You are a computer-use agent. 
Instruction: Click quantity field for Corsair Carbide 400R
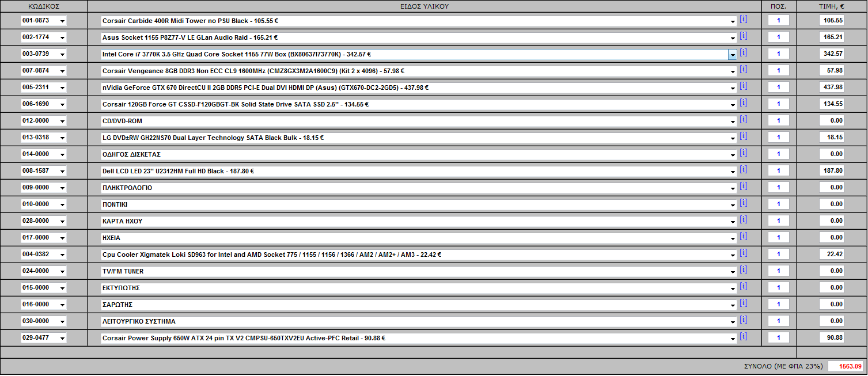779,21
